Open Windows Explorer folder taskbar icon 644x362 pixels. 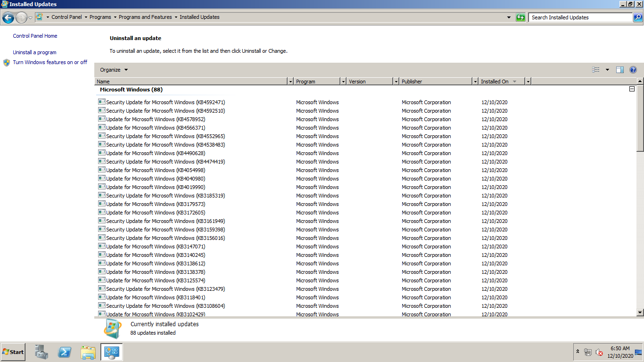tap(88, 352)
